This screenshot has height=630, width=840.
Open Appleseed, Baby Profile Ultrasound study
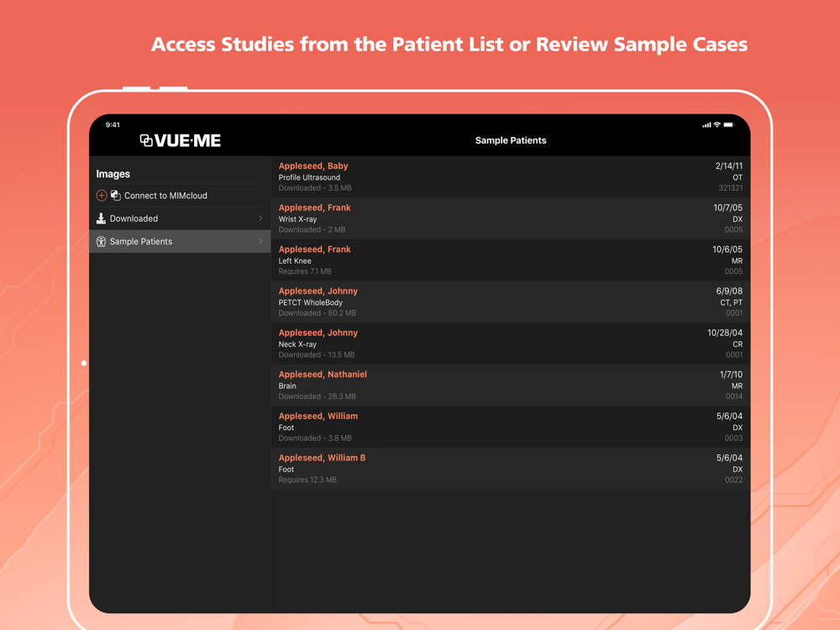(511, 176)
